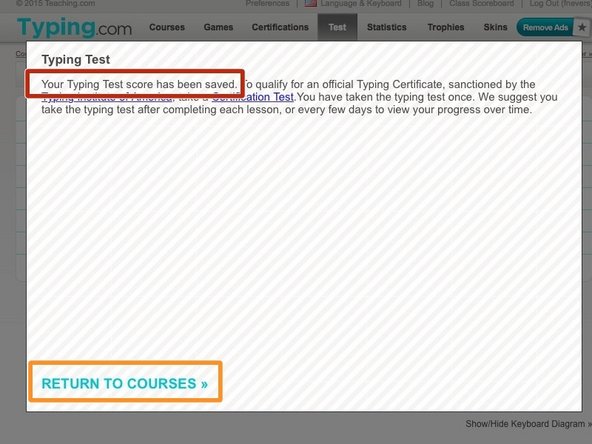Select the Test tab
592x444 pixels.
click(x=337, y=27)
